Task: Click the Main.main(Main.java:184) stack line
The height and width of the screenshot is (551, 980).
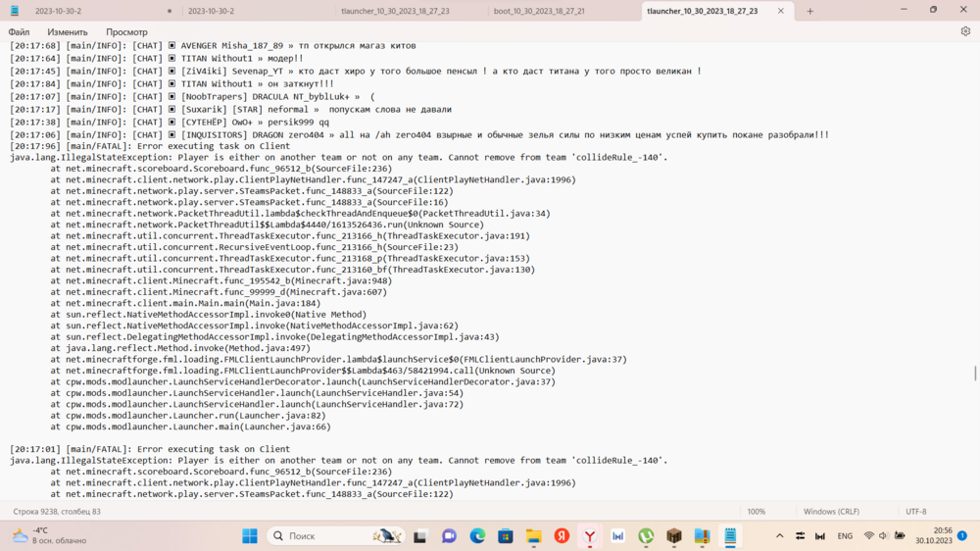Action: (x=185, y=303)
